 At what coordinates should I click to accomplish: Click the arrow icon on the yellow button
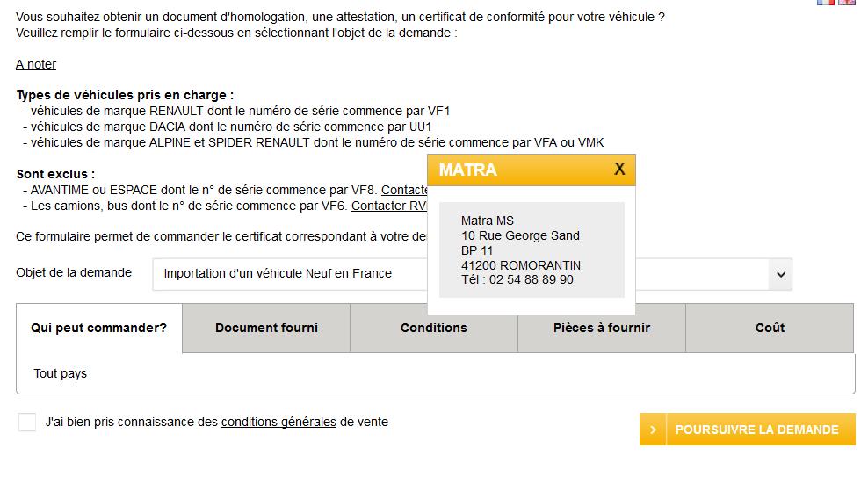[653, 430]
